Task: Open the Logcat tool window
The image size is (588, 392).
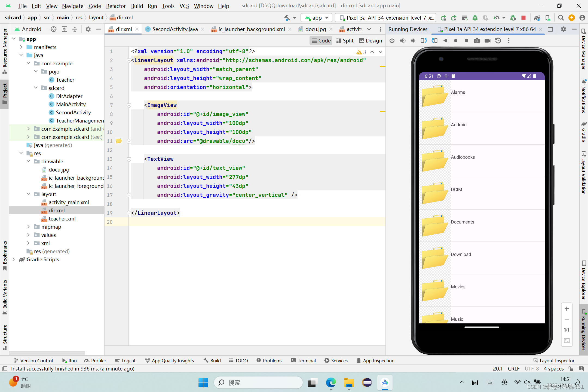Action: (x=125, y=360)
